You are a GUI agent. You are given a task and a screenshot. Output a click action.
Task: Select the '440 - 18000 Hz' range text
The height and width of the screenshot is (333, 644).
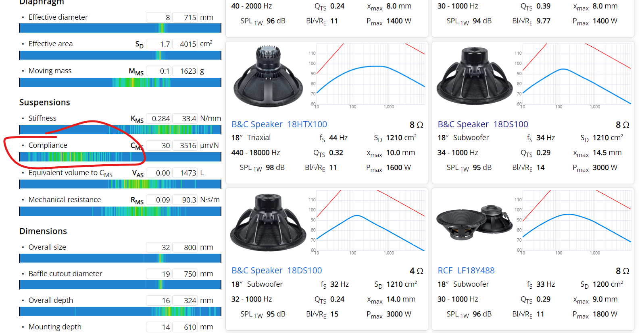pyautogui.click(x=256, y=153)
